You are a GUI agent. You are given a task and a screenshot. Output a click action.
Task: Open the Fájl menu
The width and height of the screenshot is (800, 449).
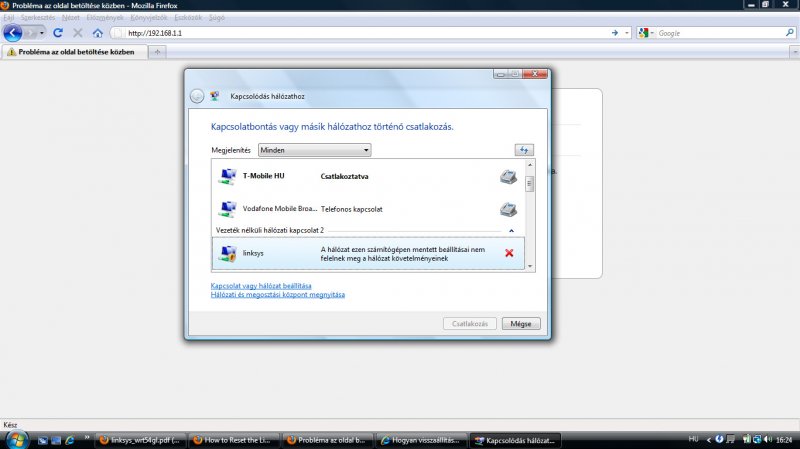point(9,17)
